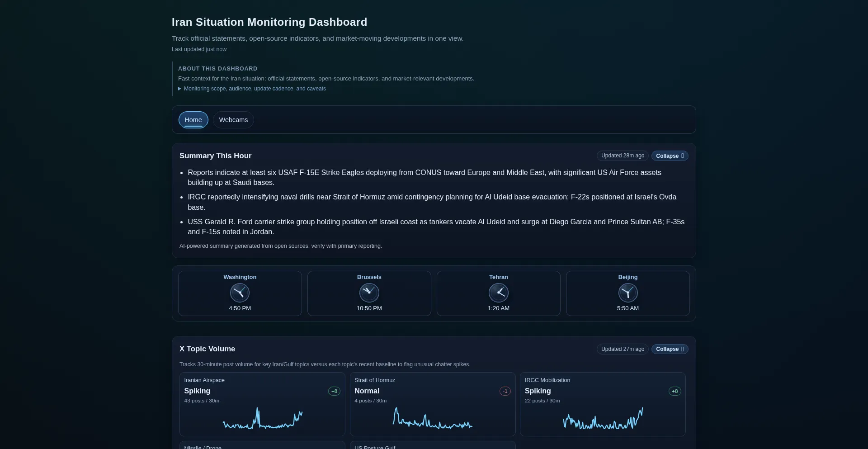The height and width of the screenshot is (449, 868).
Task: Click the IRGC Mobilization sparkline chart
Action: (603, 419)
